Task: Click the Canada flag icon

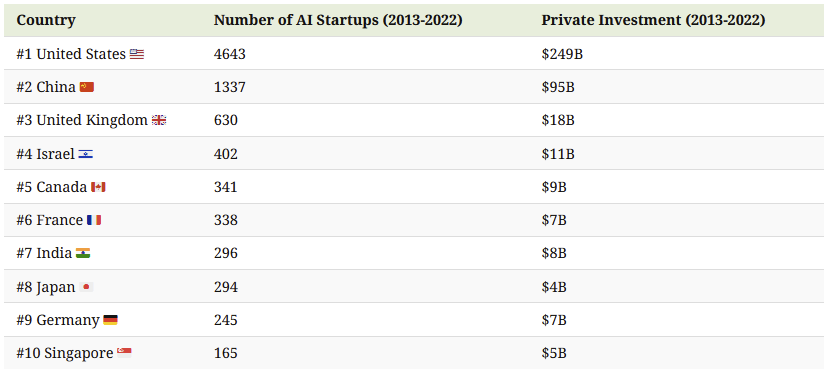Action: pos(98,187)
